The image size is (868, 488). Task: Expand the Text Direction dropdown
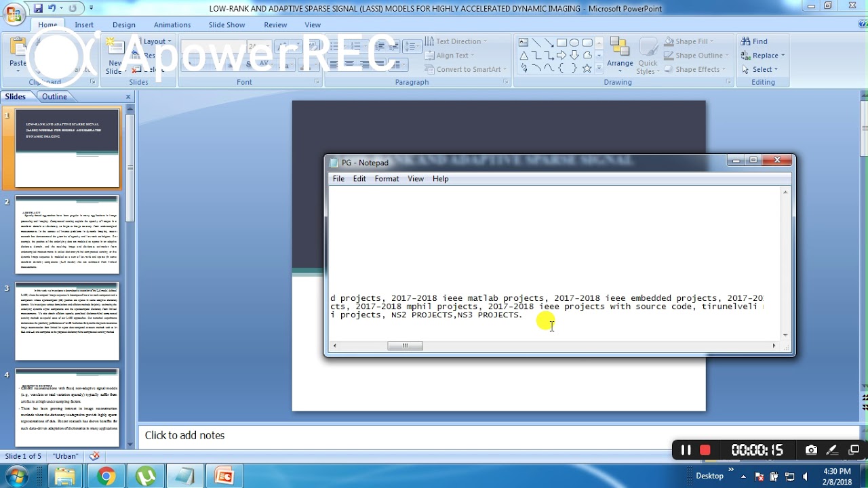point(456,41)
